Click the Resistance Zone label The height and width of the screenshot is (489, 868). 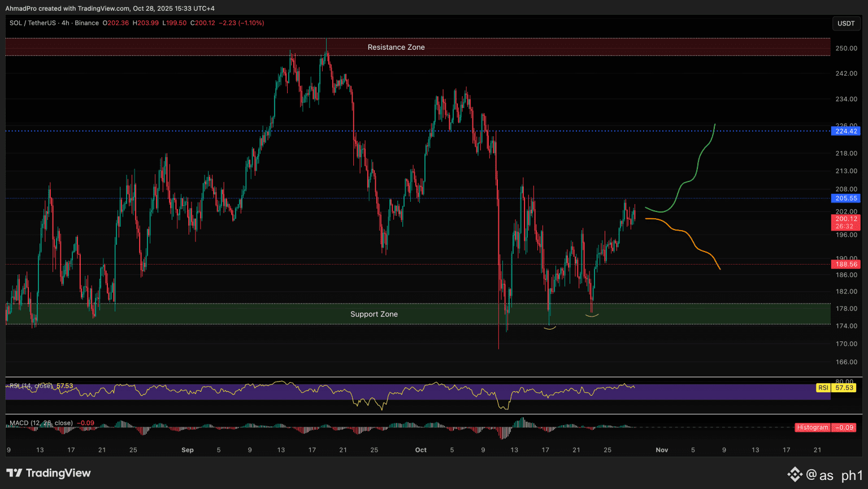coord(396,47)
